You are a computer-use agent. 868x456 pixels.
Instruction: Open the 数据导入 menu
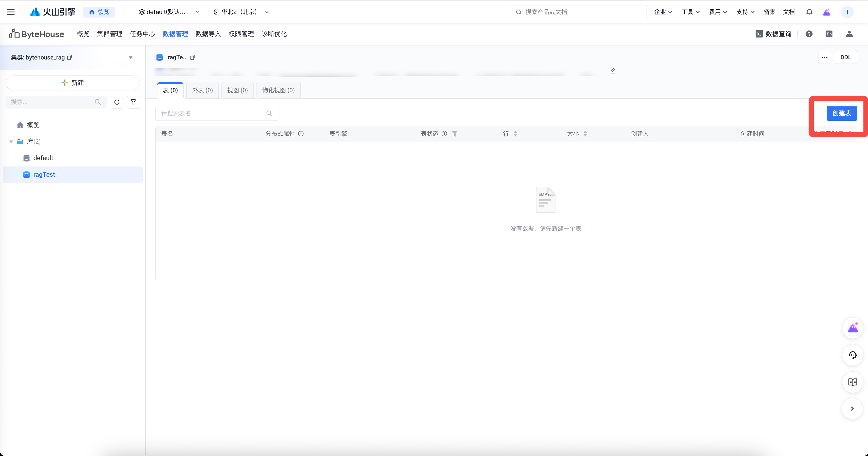[208, 34]
